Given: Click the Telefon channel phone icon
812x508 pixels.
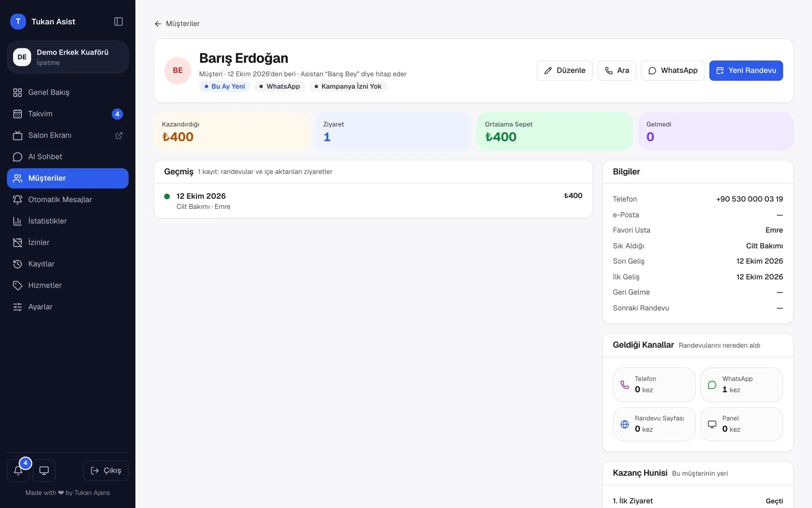Looking at the screenshot, I should 625,385.
